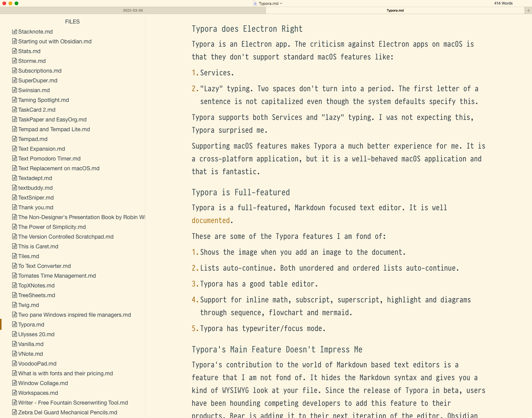Open To Text Converter.md
Viewport: 532px width, 418px height.
pos(45,266)
